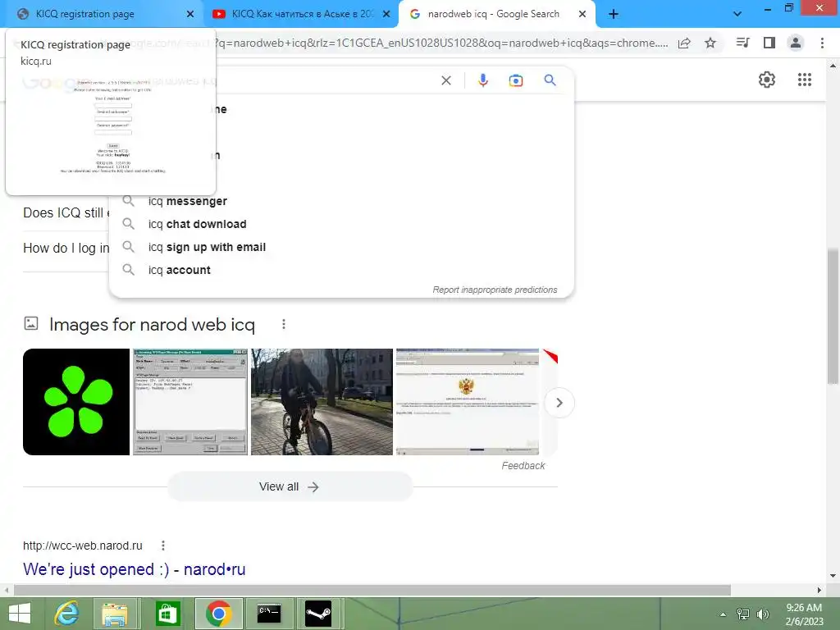Open options for wcc-web.narod.ru result
This screenshot has width=840, height=630.
[163, 546]
